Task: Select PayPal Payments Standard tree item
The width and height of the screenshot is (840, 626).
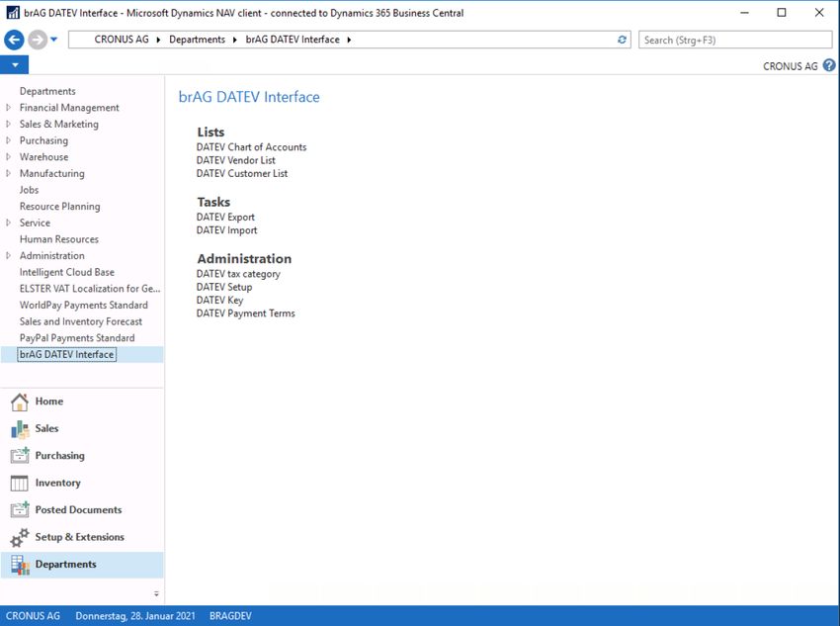Action: (x=77, y=337)
